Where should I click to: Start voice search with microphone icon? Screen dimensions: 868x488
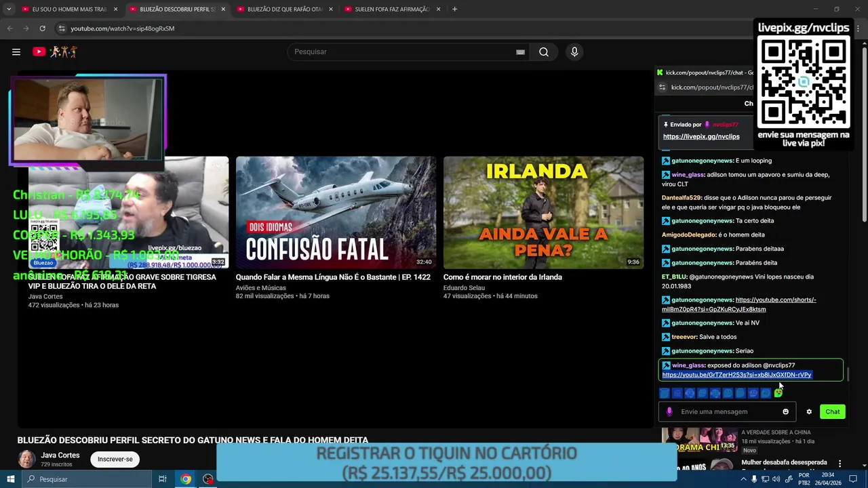[574, 52]
